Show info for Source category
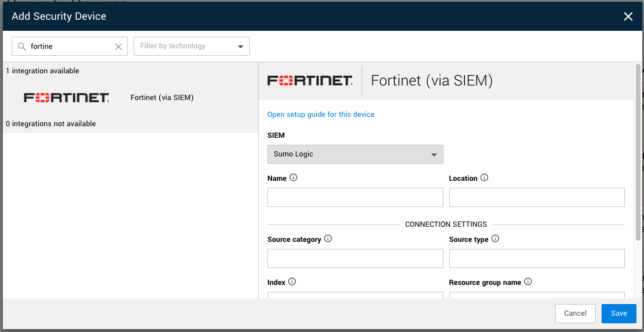Screen dimensions: 644x332 coord(328,239)
